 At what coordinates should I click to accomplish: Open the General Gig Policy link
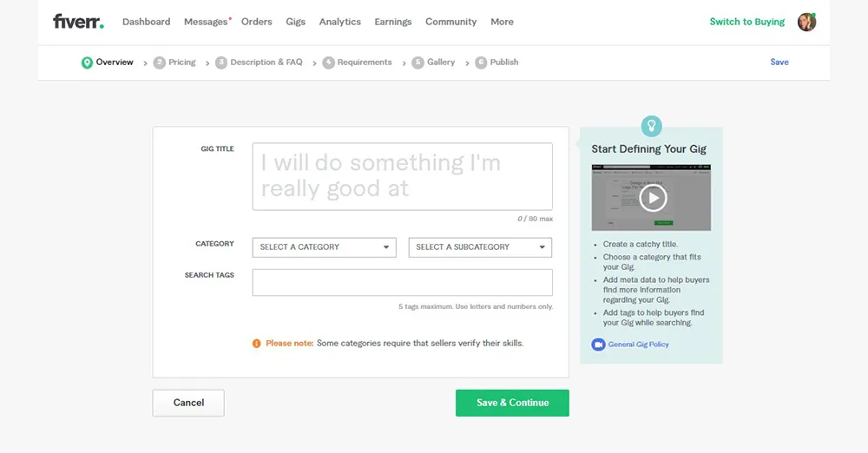click(x=638, y=345)
